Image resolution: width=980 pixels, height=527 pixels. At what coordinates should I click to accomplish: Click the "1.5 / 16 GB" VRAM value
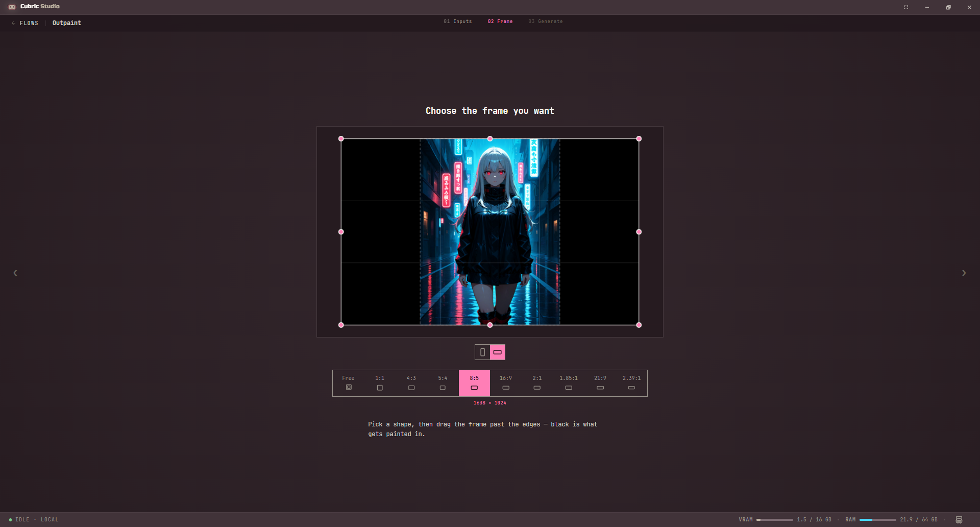814,520
